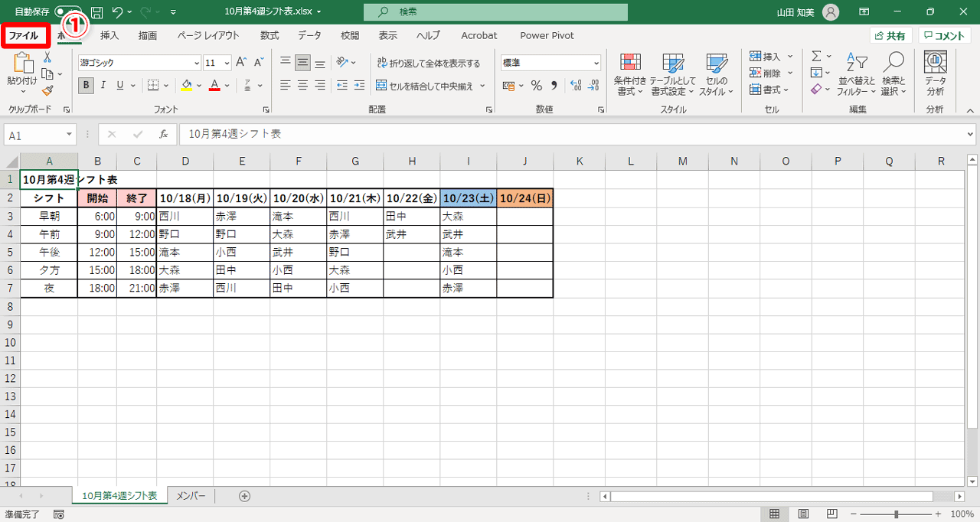980x522 pixels.
Task: Open the File tab
Action: tap(24, 35)
